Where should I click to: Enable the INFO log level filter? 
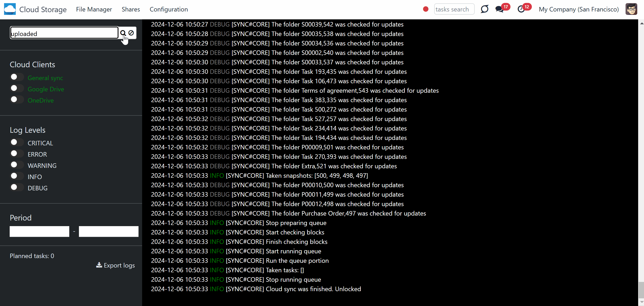point(17,176)
